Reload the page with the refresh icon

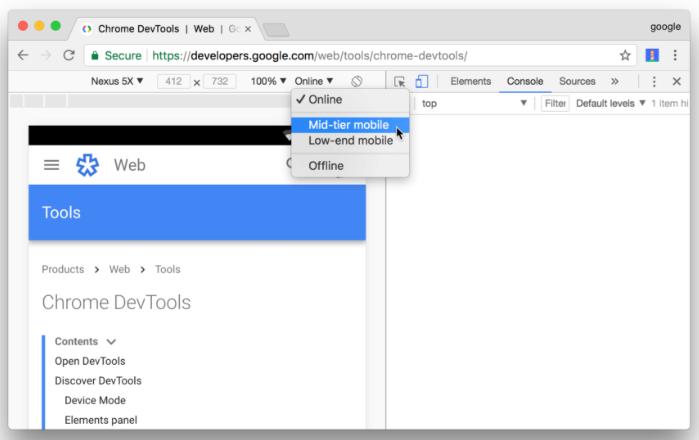pyautogui.click(x=69, y=55)
